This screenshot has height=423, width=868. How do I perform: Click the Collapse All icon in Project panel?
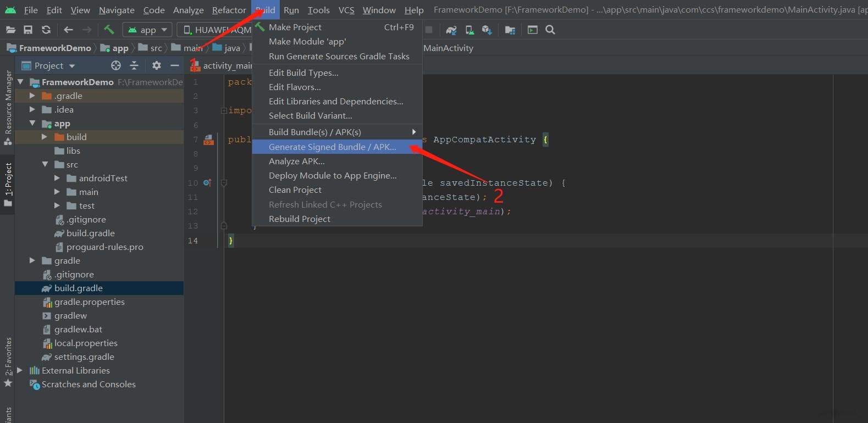click(x=134, y=65)
